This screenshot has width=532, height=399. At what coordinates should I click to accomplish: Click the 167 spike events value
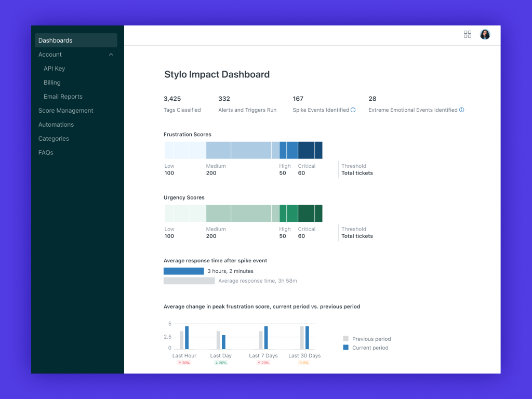pyautogui.click(x=298, y=99)
